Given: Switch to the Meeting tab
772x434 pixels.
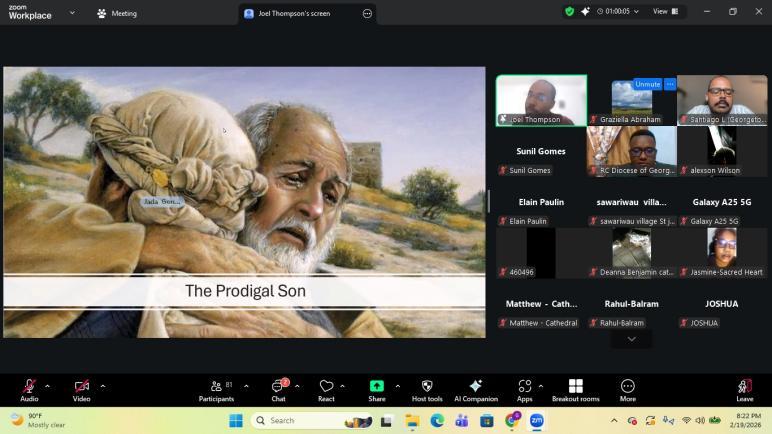Looking at the screenshot, I should click(x=117, y=13).
